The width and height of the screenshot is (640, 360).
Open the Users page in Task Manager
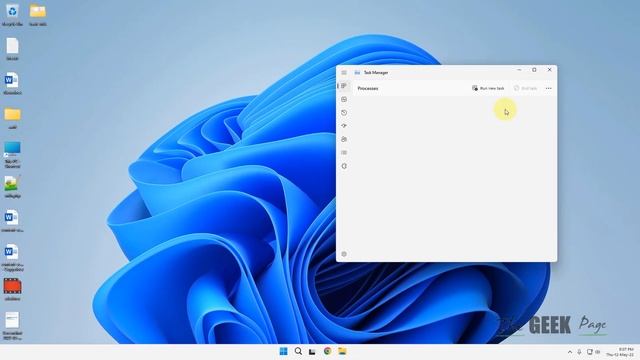[x=344, y=139]
